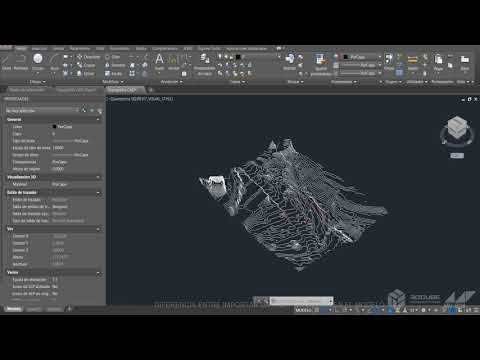Click the Insert block icon
Screen dimensions: 480x360
[290, 62]
